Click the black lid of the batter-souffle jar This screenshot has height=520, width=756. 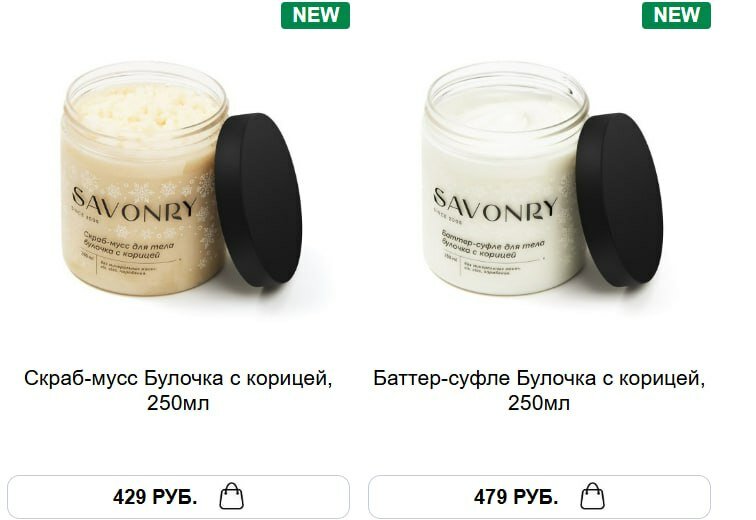pyautogui.click(x=619, y=200)
